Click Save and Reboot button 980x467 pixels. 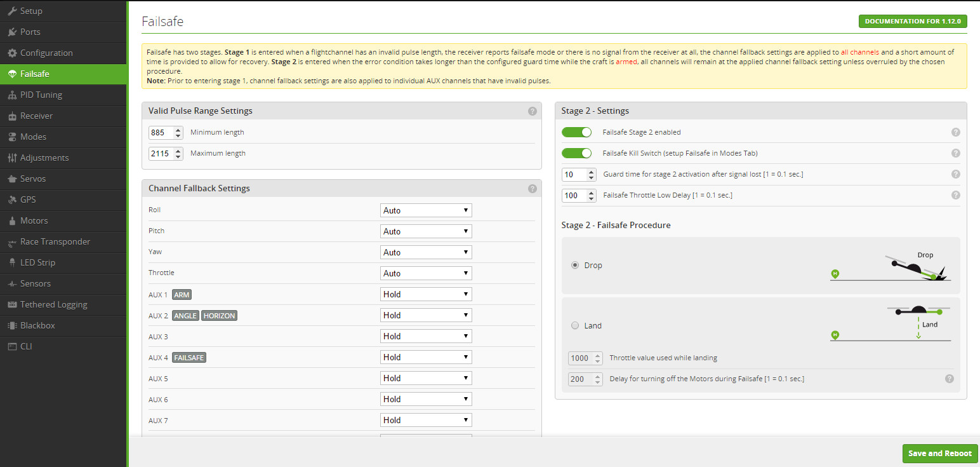pos(940,454)
